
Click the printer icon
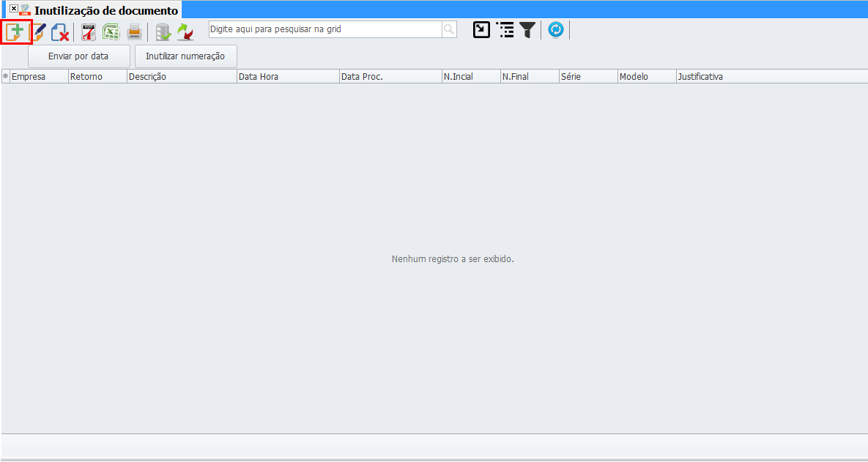(134, 31)
